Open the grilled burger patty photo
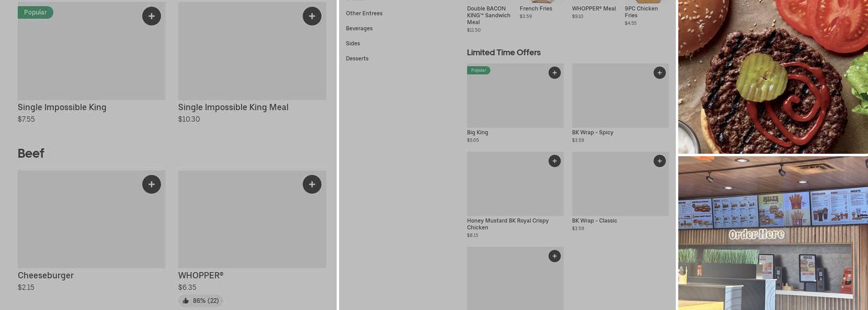Viewport: 868px width, 310px height. tap(773, 76)
